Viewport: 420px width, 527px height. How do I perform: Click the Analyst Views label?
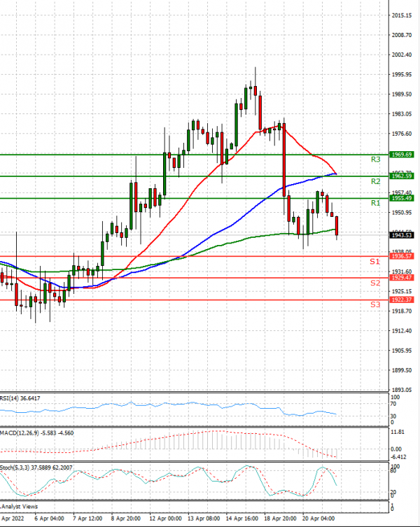[20, 507]
